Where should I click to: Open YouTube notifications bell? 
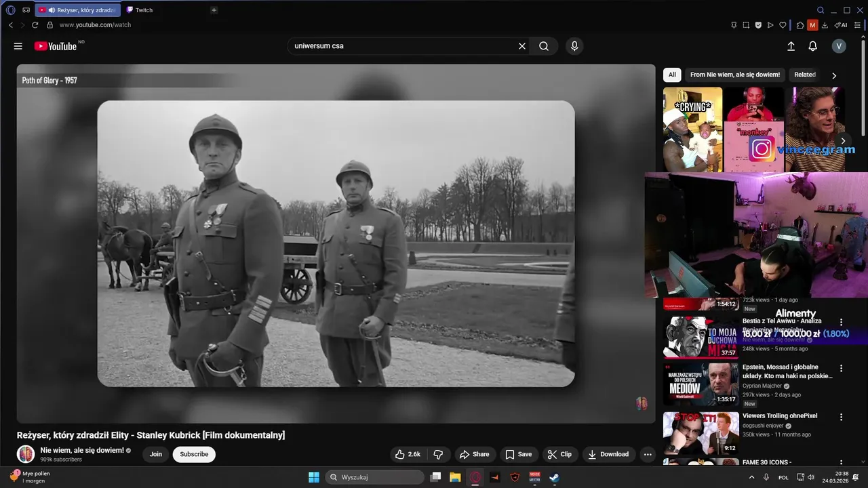coord(812,46)
